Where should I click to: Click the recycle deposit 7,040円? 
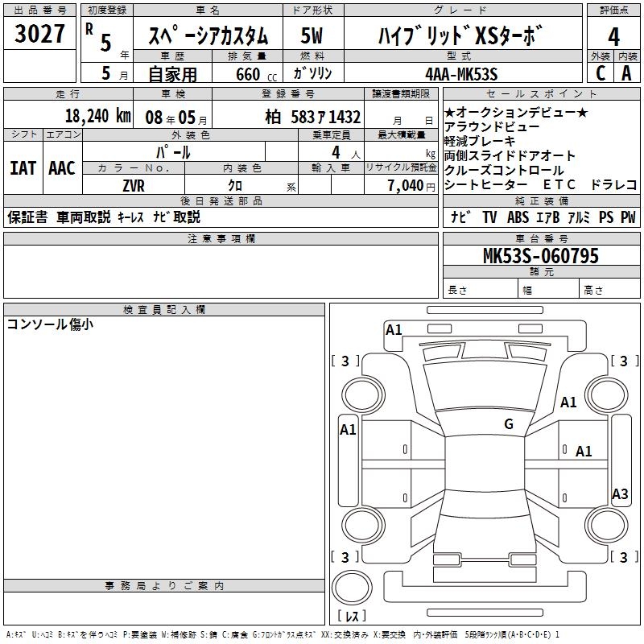point(411,186)
